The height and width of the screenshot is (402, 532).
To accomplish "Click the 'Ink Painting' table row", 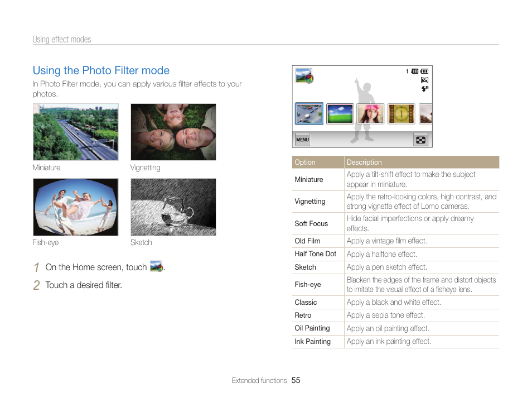I will pos(395,342).
